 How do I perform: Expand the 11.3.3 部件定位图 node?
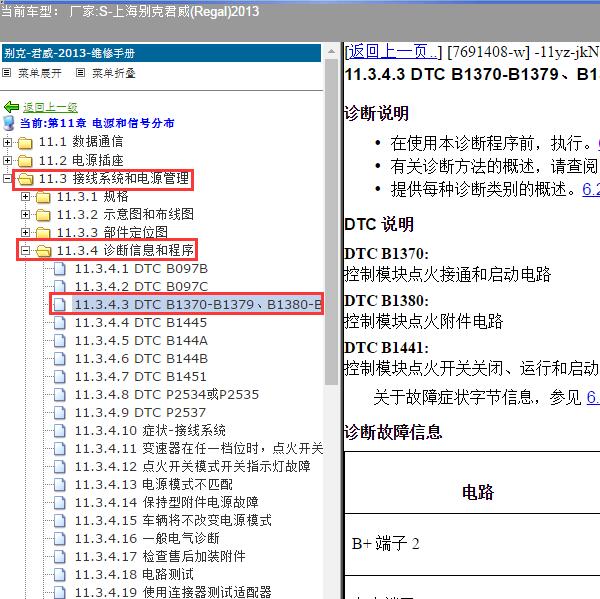(25, 232)
